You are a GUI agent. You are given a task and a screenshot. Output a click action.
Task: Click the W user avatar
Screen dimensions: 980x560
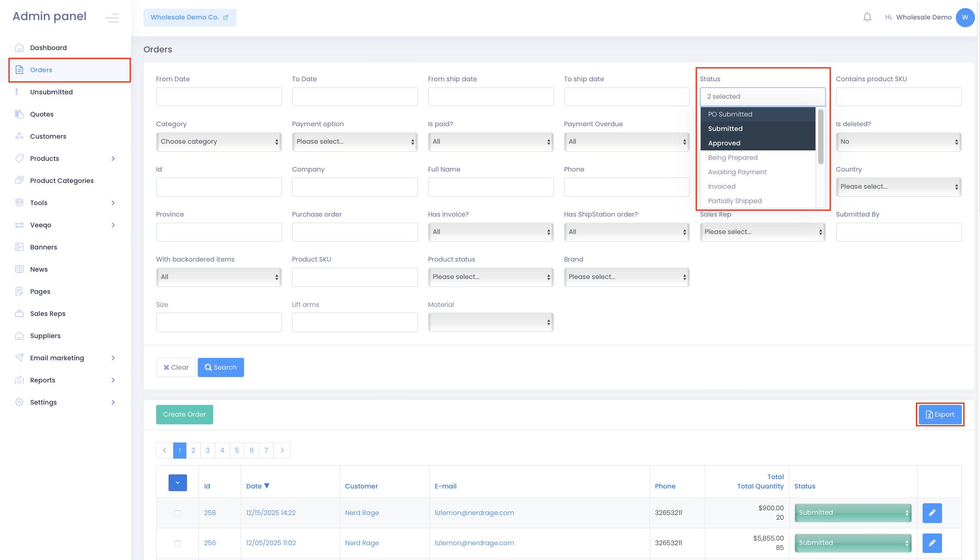coord(965,17)
